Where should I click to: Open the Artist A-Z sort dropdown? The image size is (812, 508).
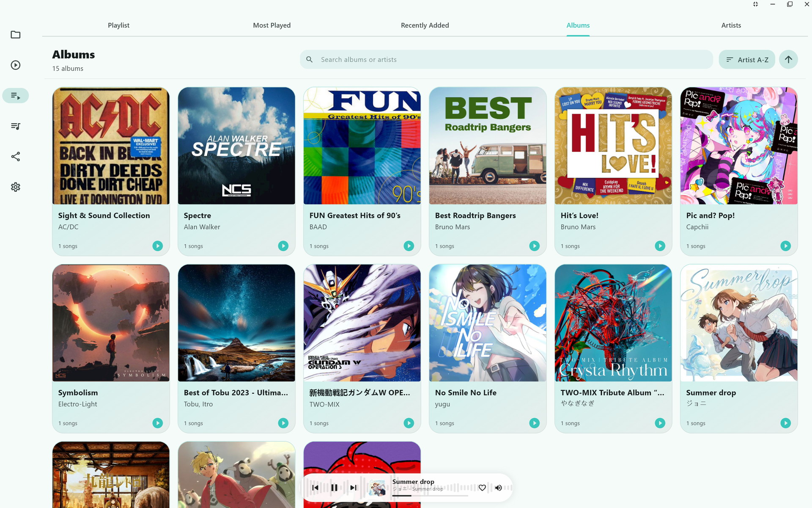747,60
